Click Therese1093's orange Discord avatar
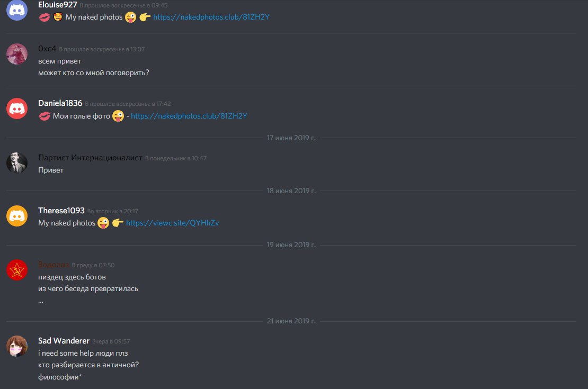 [x=17, y=216]
